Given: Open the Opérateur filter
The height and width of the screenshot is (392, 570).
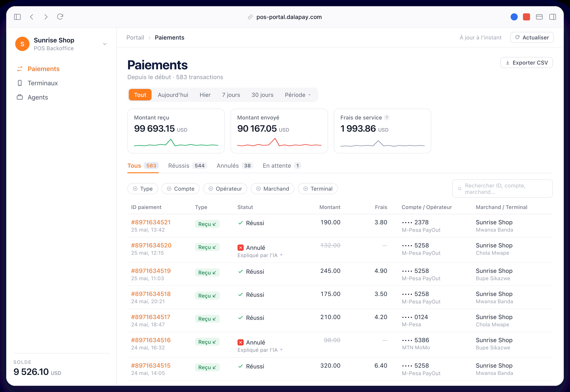Looking at the screenshot, I should (x=225, y=189).
